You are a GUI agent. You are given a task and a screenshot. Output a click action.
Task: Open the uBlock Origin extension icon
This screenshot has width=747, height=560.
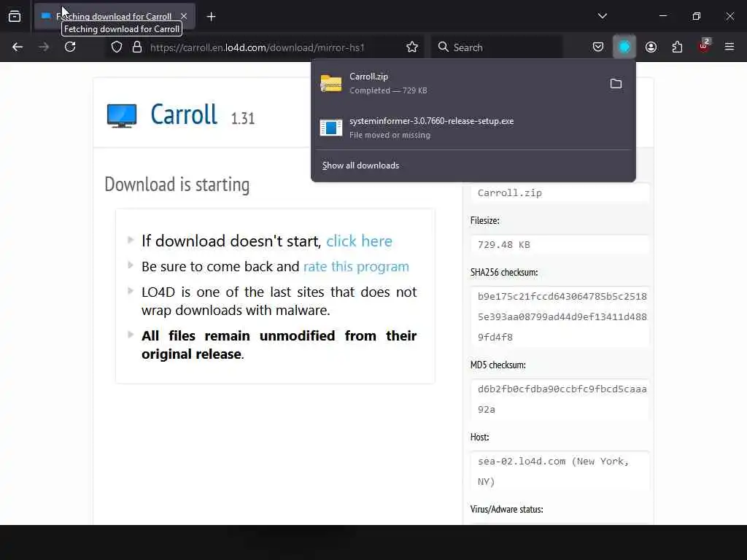click(x=704, y=46)
